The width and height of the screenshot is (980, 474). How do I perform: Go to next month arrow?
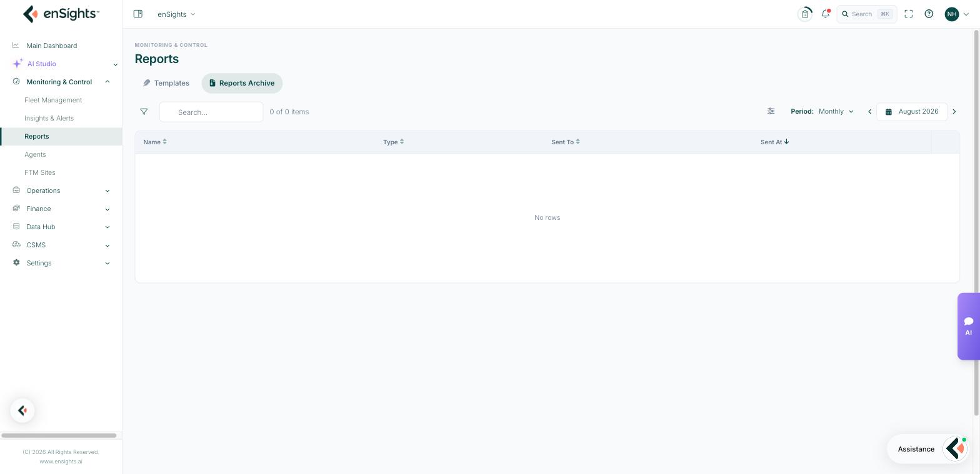954,112
